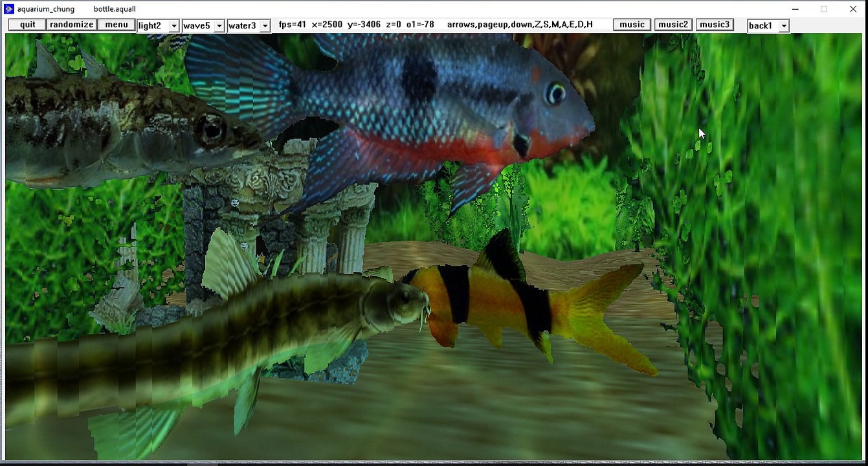Image resolution: width=868 pixels, height=466 pixels.
Task: Click the y=-3406 coordinate readout
Action: [364, 25]
